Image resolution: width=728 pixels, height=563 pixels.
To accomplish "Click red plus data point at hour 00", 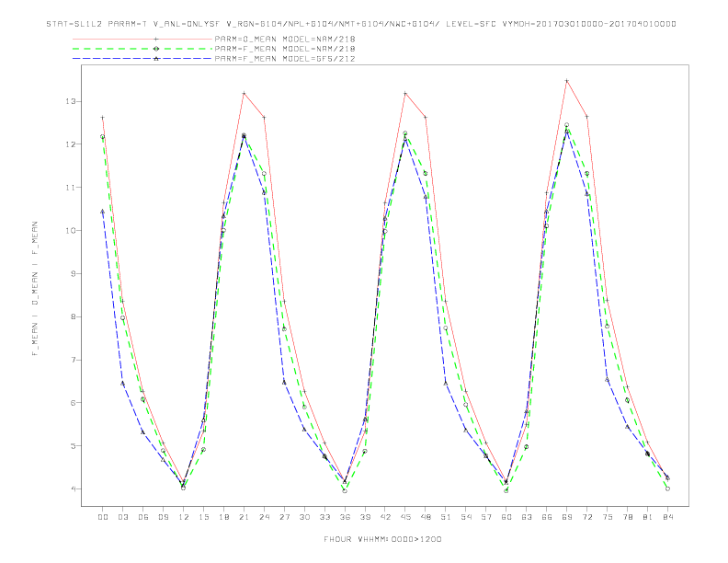I will click(103, 118).
